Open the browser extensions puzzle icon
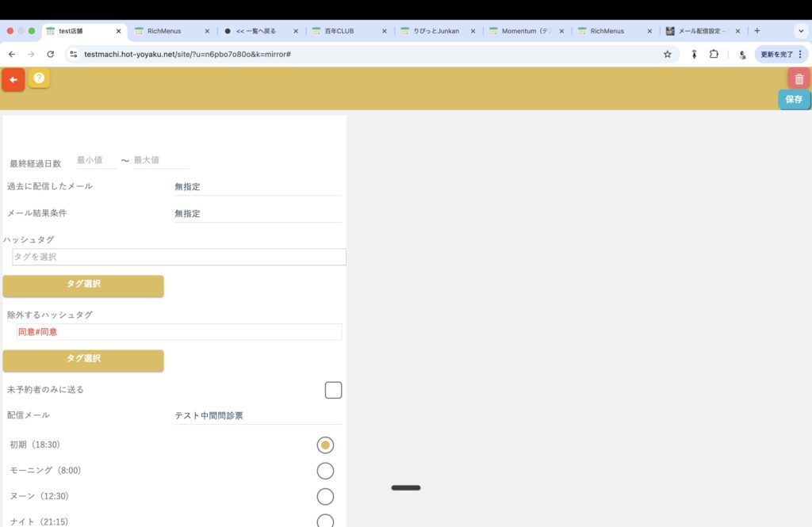 [714, 54]
